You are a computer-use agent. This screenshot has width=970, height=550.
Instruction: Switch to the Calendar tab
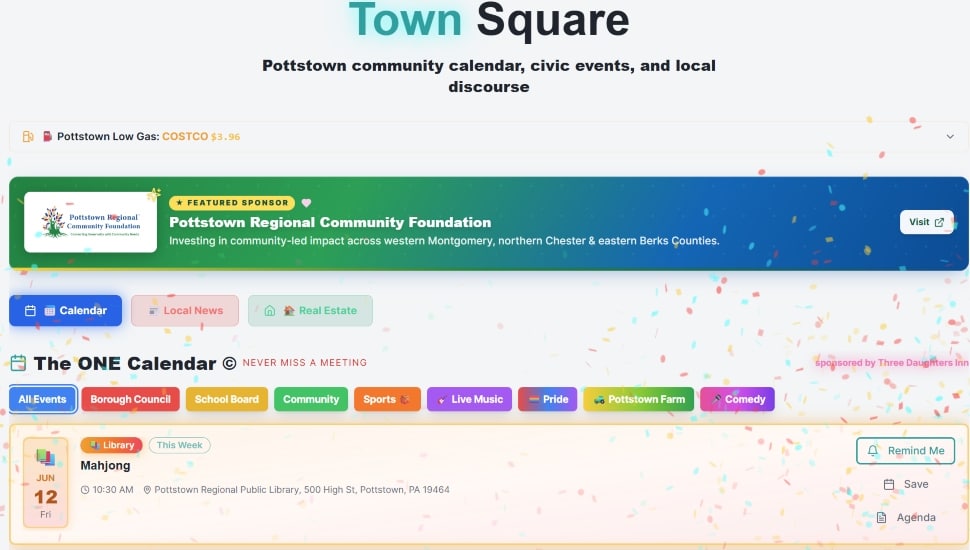[x=66, y=311]
